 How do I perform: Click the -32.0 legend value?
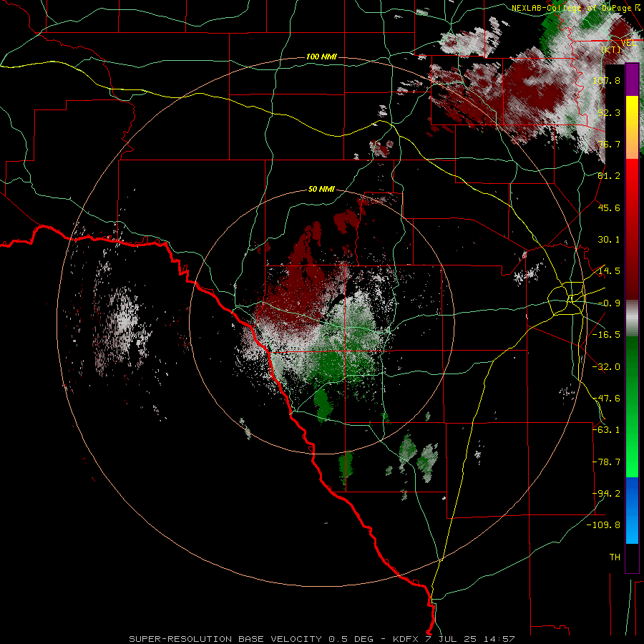[606, 367]
